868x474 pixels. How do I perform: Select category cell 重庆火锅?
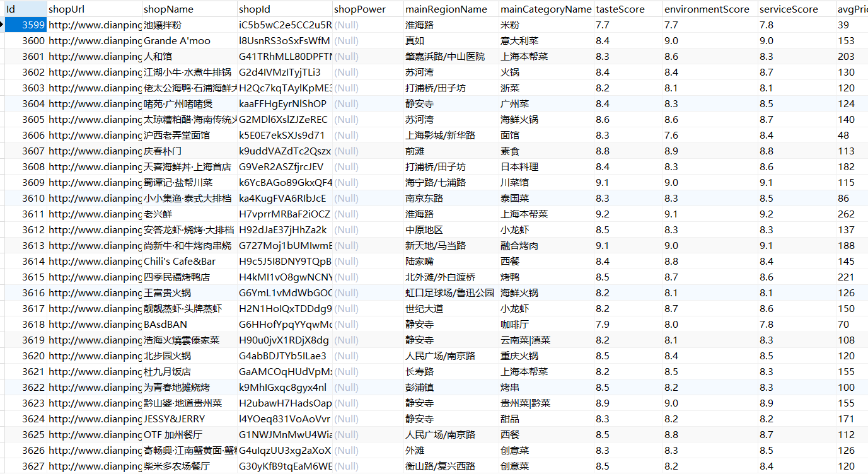[x=547, y=356]
